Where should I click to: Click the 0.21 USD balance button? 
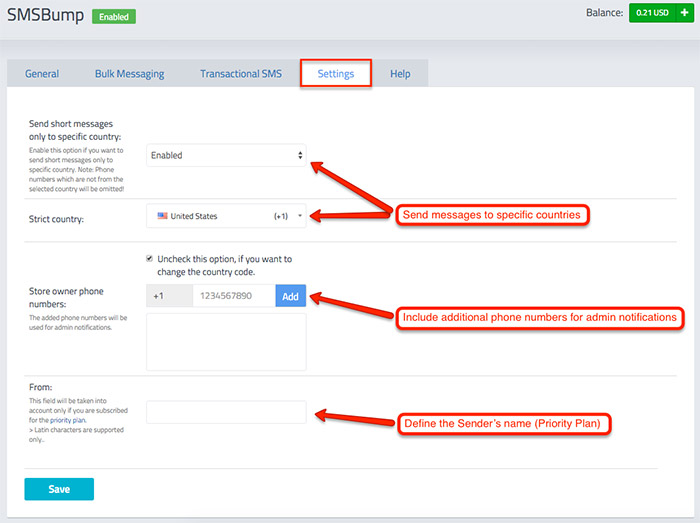(x=652, y=12)
